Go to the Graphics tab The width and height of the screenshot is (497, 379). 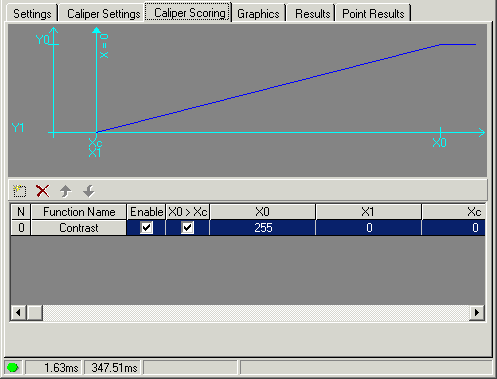tap(258, 14)
